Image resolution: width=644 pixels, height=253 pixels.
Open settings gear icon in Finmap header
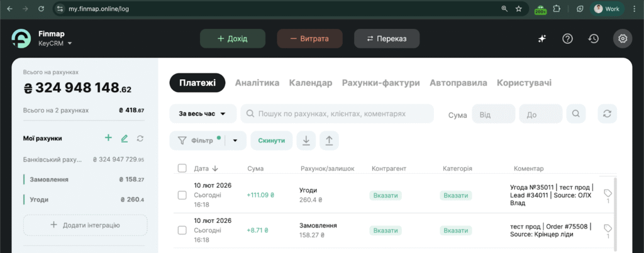pos(623,39)
